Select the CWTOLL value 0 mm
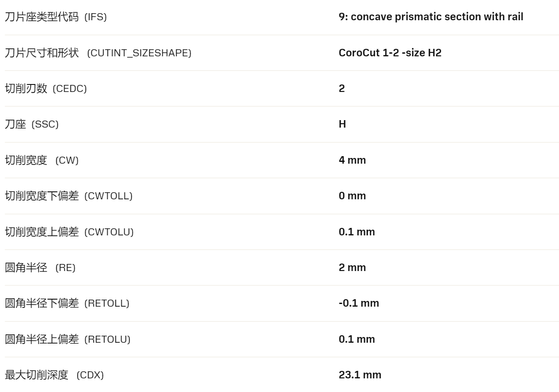Screen dimensions: 559x392 click(352, 196)
